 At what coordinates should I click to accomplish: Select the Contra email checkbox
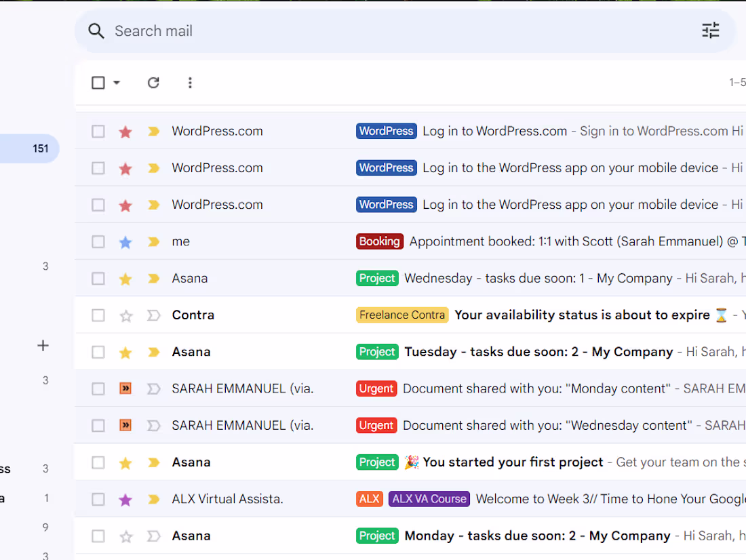(98, 315)
